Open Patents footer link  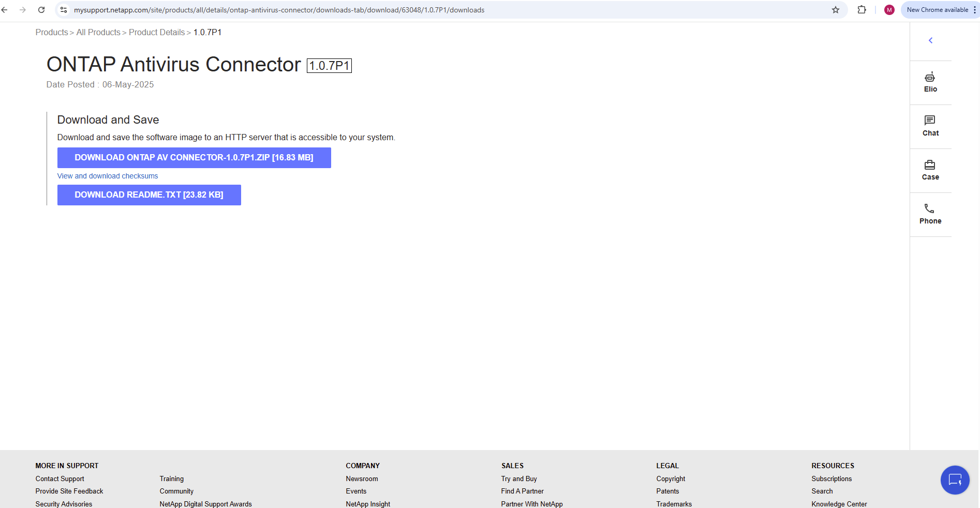pos(668,491)
